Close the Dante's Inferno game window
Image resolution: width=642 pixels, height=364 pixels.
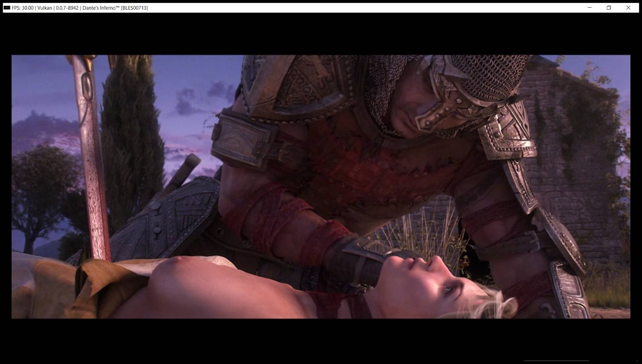tap(628, 8)
